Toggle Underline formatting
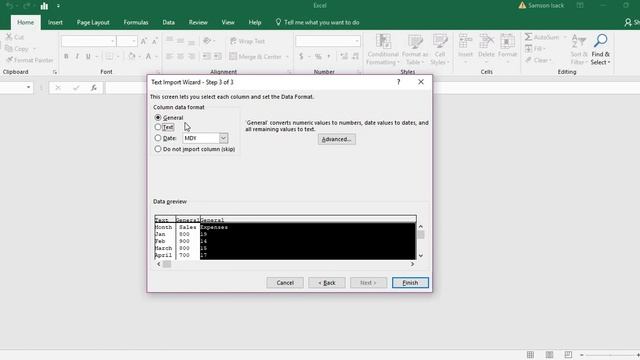The height and width of the screenshot is (360, 640). pos(88,56)
